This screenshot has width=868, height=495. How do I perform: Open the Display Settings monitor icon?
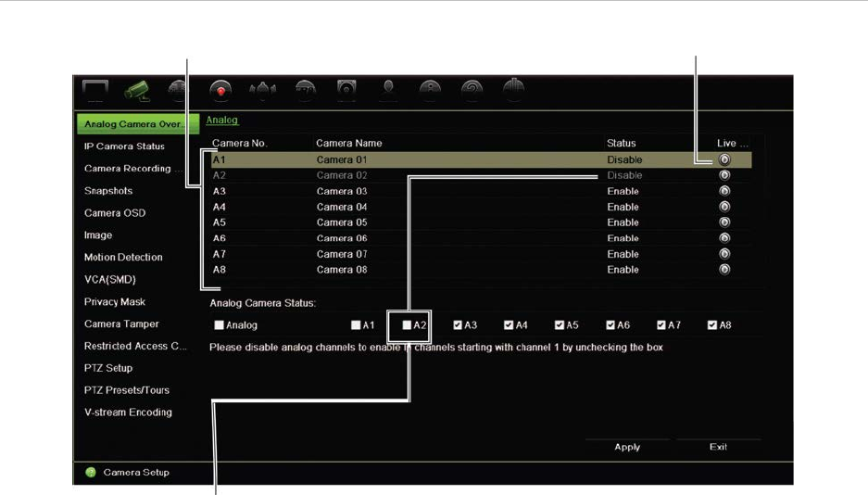pyautogui.click(x=95, y=91)
